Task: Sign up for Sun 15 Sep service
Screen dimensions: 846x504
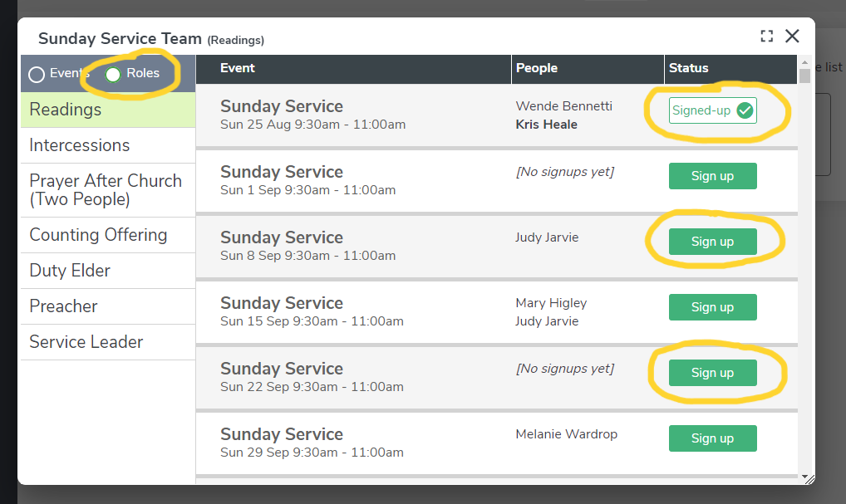Action: coord(712,307)
